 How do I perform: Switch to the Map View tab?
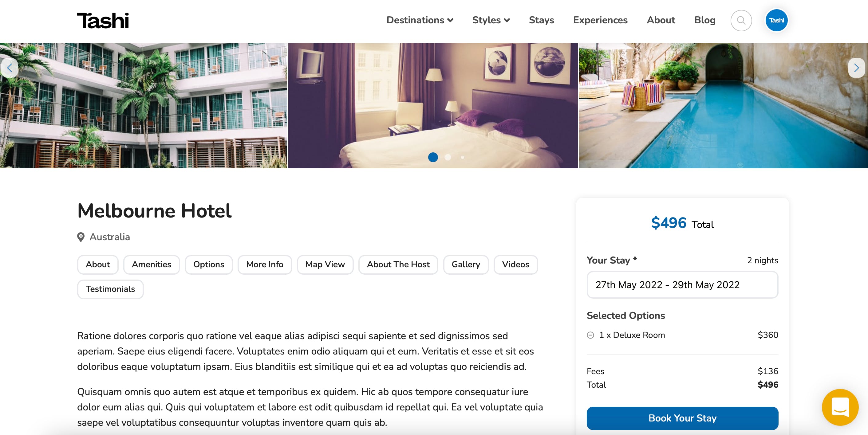pyautogui.click(x=325, y=265)
